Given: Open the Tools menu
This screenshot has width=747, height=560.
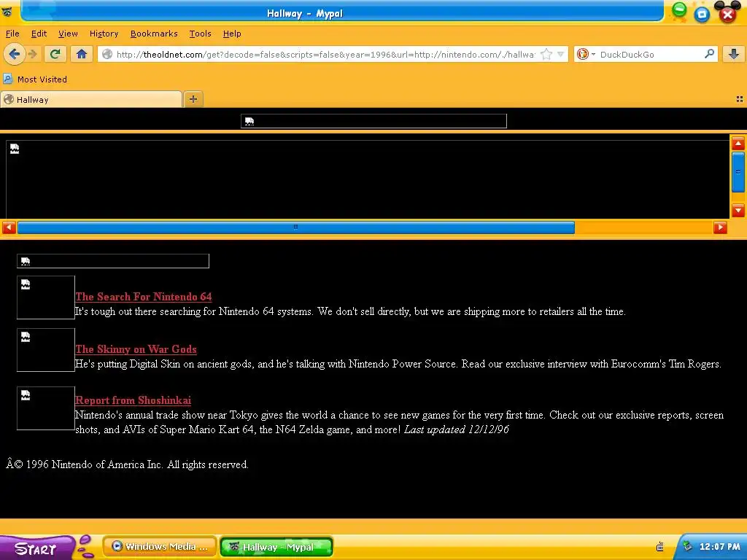Looking at the screenshot, I should pos(200,34).
